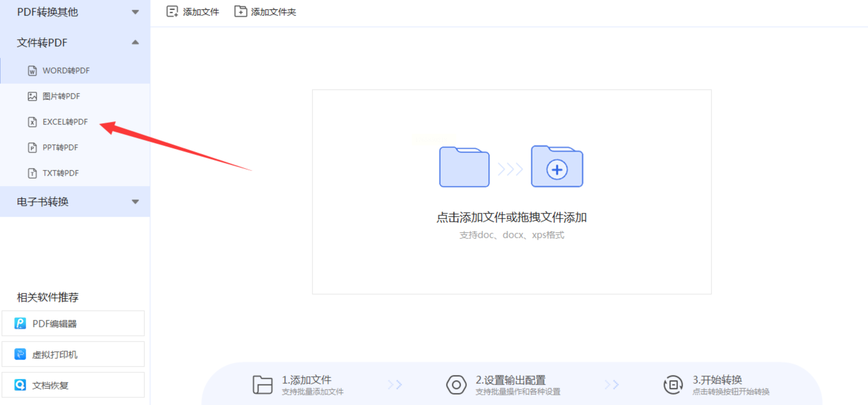Click the EXCEL转PDF spreadsheet icon
This screenshot has width=868, height=405.
32,122
